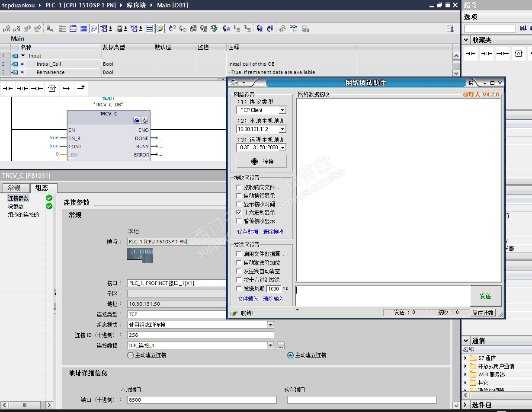Select 连接参数 in configuration tree
Screen dimensions: 532x412
click(19, 198)
